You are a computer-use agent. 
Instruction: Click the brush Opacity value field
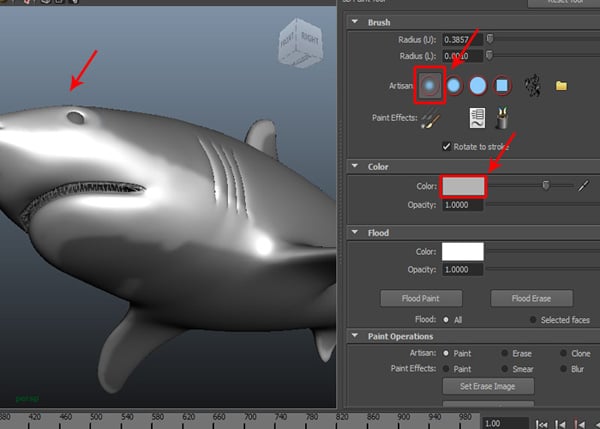(x=462, y=205)
